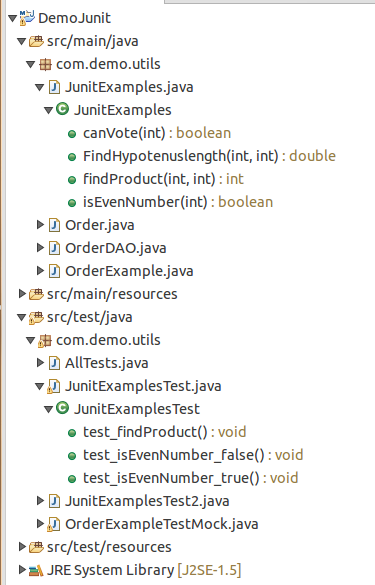375x585 pixels.
Task: Select the JunitExamples.java file label
Action: [x=129, y=87]
